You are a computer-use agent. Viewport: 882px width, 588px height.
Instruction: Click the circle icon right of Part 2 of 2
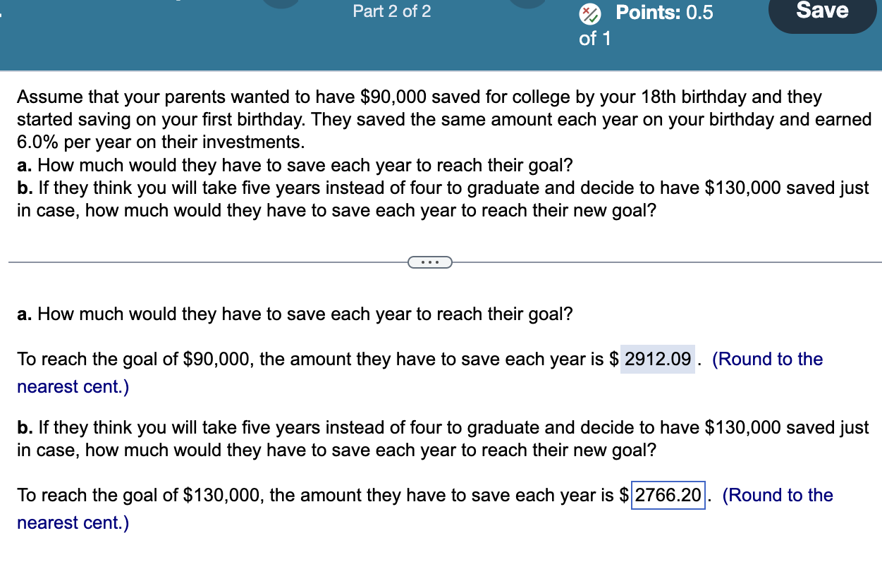527,3
